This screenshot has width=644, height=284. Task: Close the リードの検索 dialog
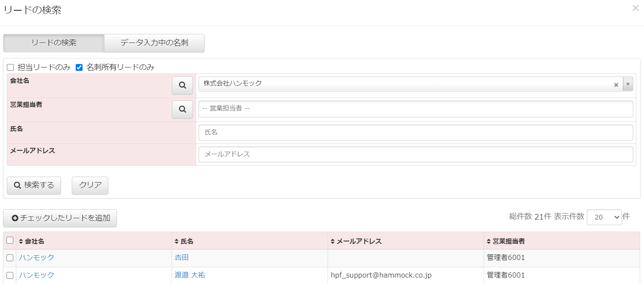click(x=635, y=8)
